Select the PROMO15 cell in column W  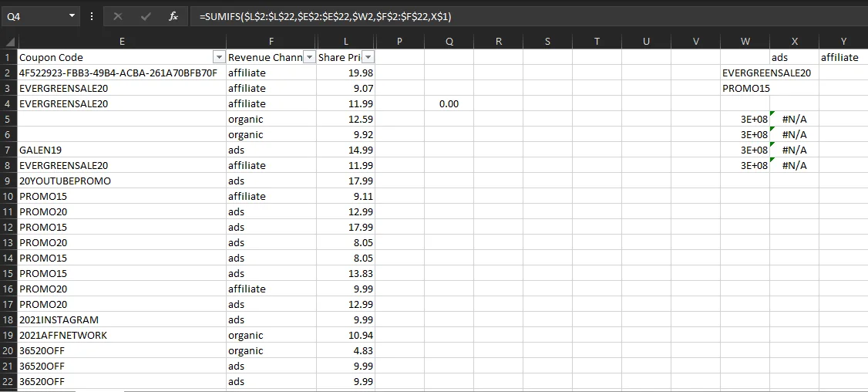coord(745,89)
